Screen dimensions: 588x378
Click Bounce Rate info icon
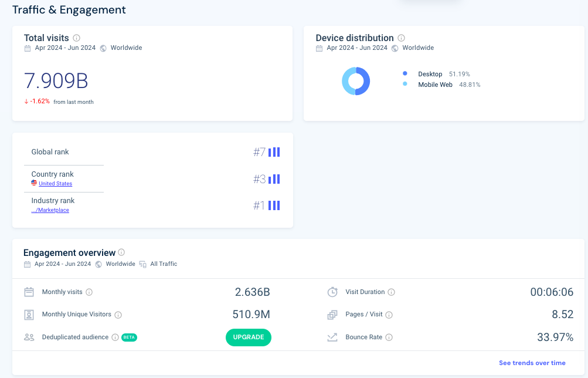389,338
